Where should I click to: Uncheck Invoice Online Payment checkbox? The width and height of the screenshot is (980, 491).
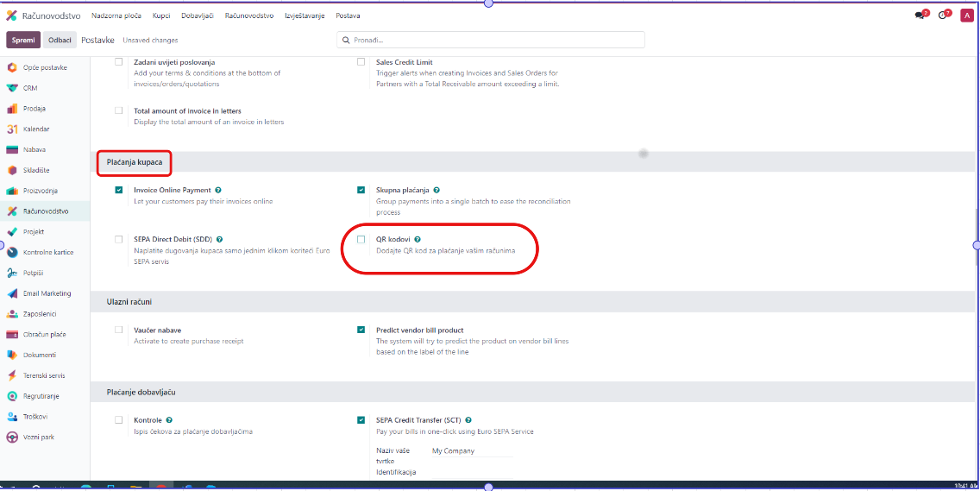(x=119, y=190)
